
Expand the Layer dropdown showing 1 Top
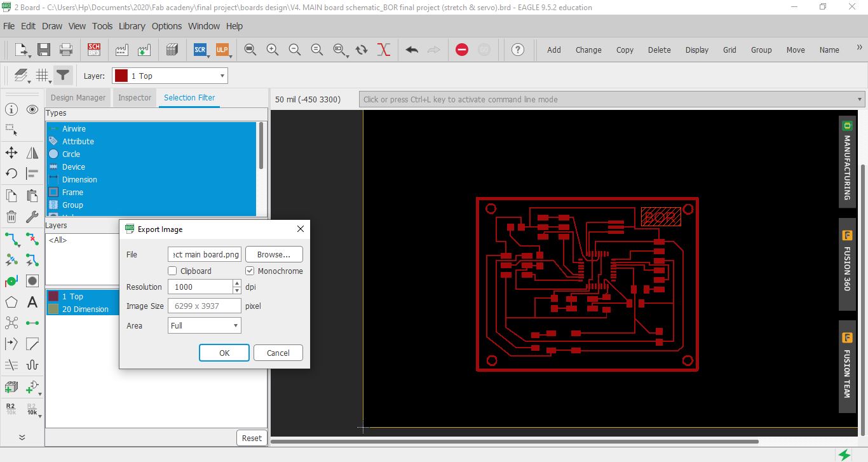222,76
